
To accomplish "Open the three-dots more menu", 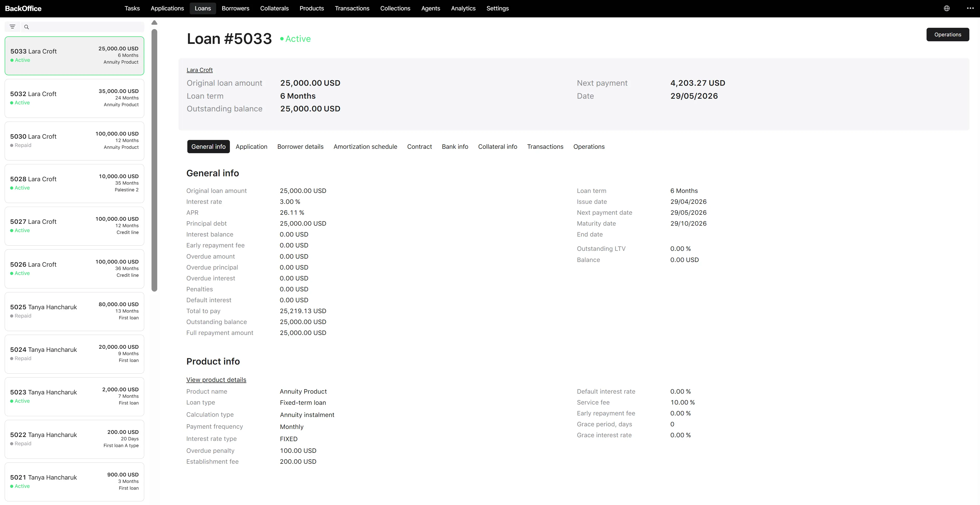I will coord(970,8).
